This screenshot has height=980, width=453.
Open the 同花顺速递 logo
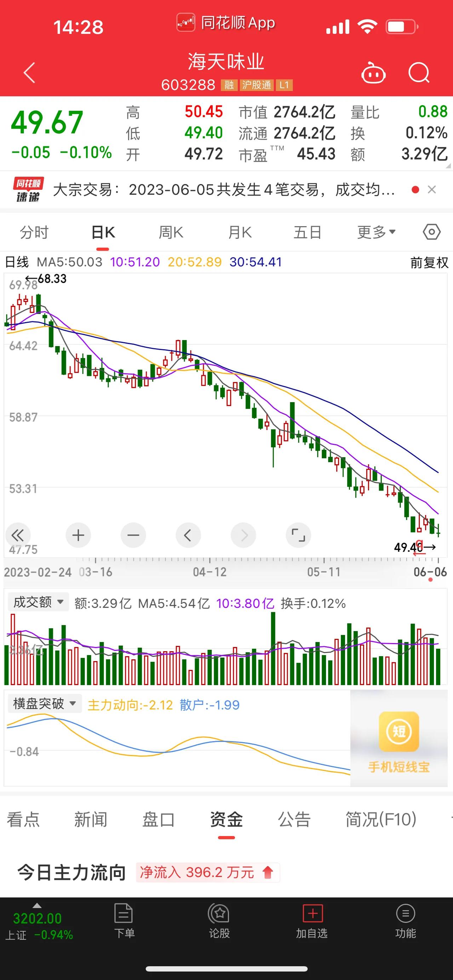[x=29, y=189]
